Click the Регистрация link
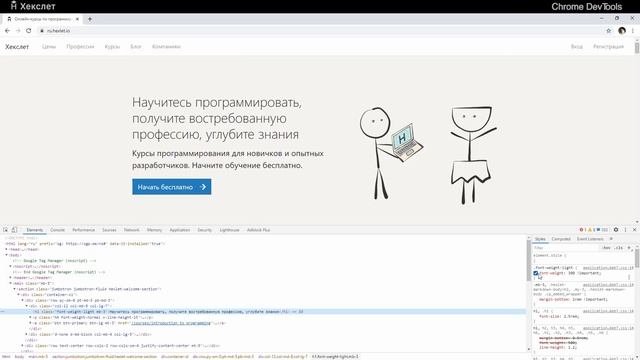 (608, 47)
